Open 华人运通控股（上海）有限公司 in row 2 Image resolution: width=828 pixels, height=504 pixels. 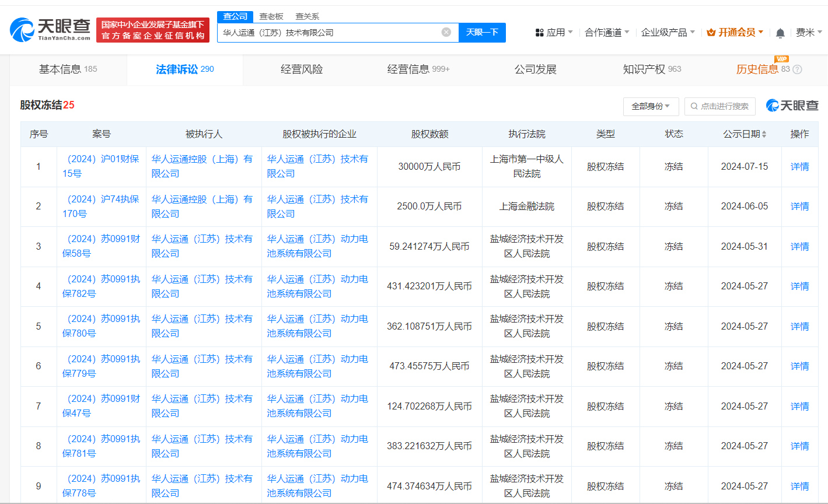tap(202, 206)
